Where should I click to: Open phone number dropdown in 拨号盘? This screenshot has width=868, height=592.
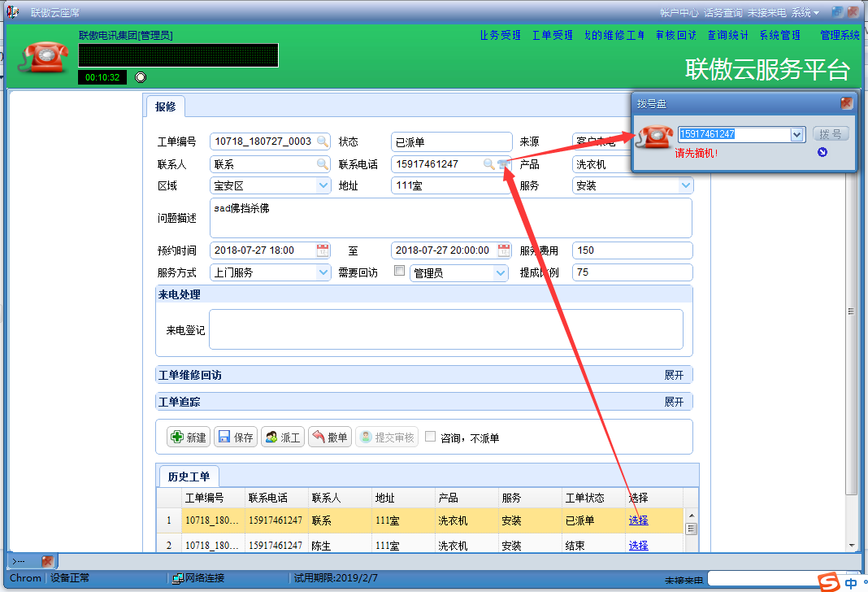(797, 134)
